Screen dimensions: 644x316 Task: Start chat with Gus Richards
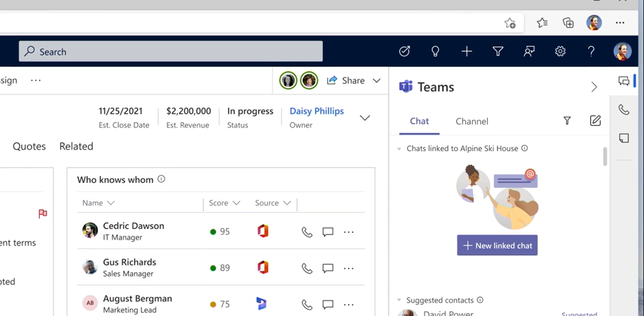(328, 268)
